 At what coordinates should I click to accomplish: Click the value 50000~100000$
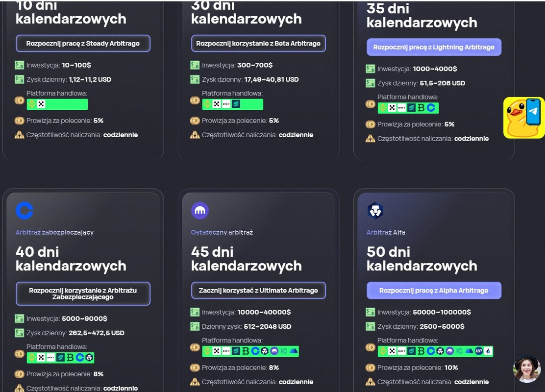pos(442,312)
